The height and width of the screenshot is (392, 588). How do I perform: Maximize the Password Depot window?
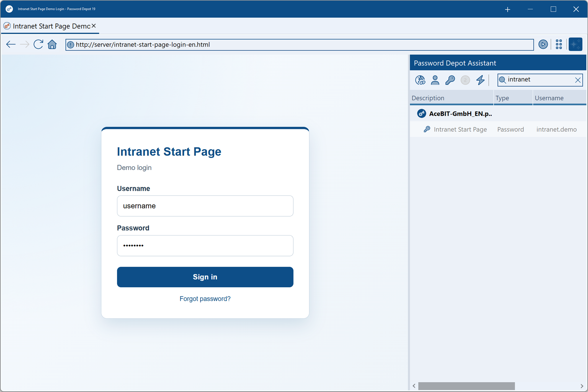pos(553,9)
